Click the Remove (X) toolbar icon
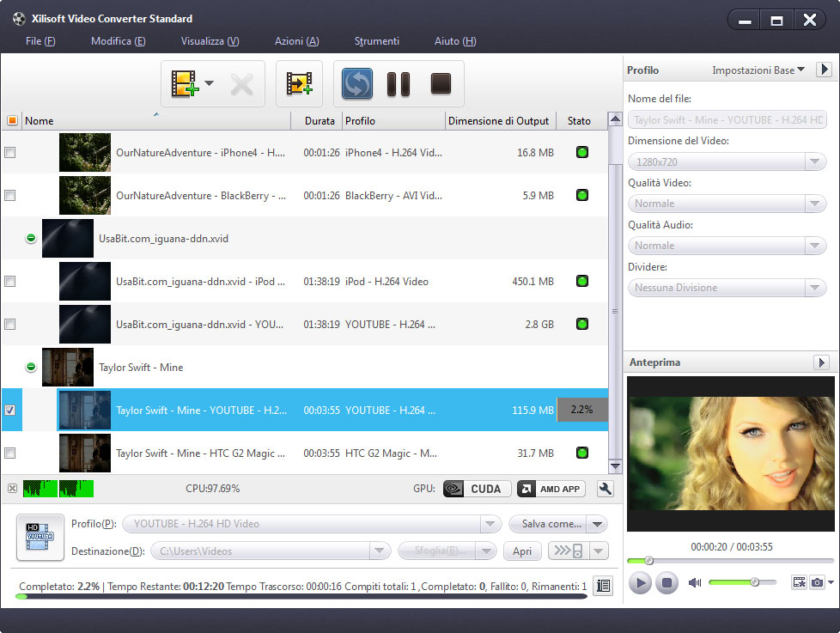 pyautogui.click(x=241, y=84)
